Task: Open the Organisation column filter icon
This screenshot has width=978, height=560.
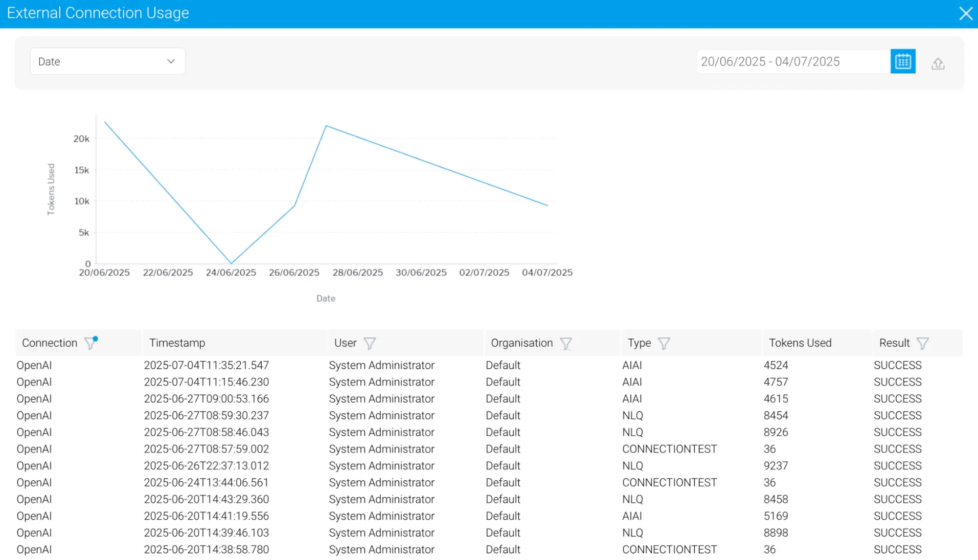Action: (x=566, y=343)
